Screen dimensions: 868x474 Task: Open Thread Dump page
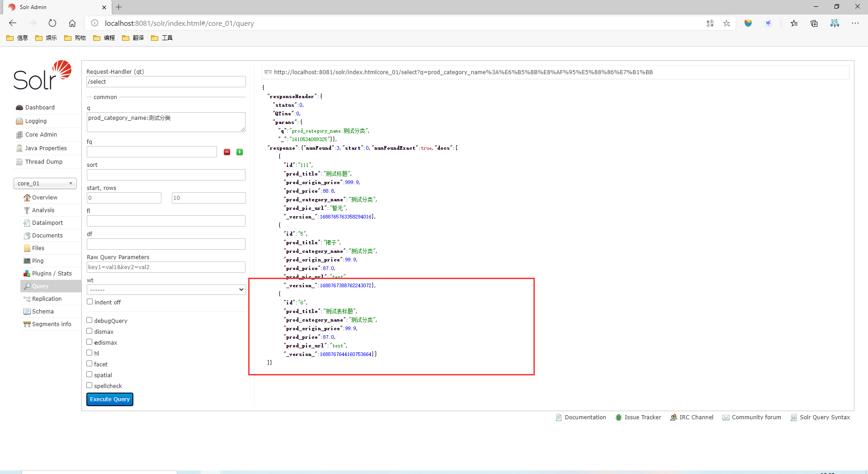pyautogui.click(x=43, y=162)
